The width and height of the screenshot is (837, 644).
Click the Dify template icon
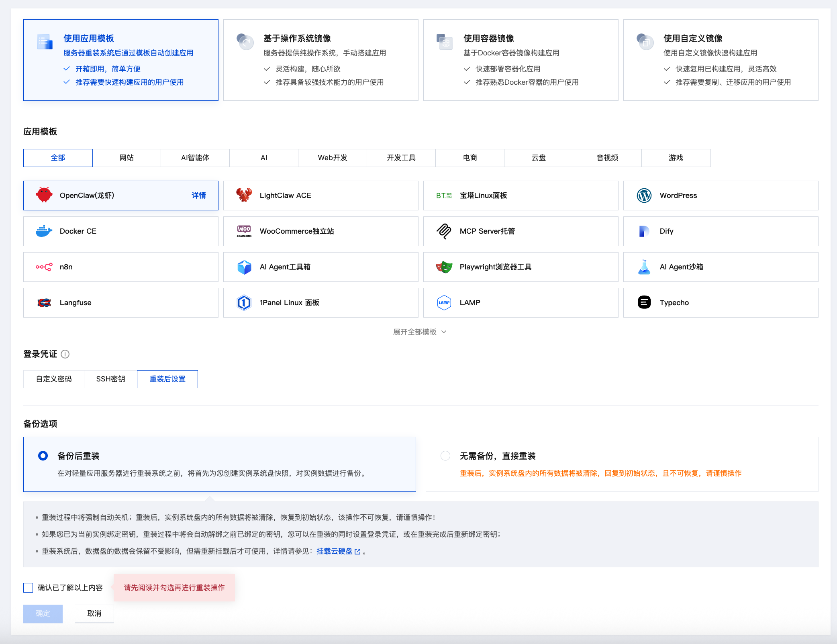tap(644, 231)
